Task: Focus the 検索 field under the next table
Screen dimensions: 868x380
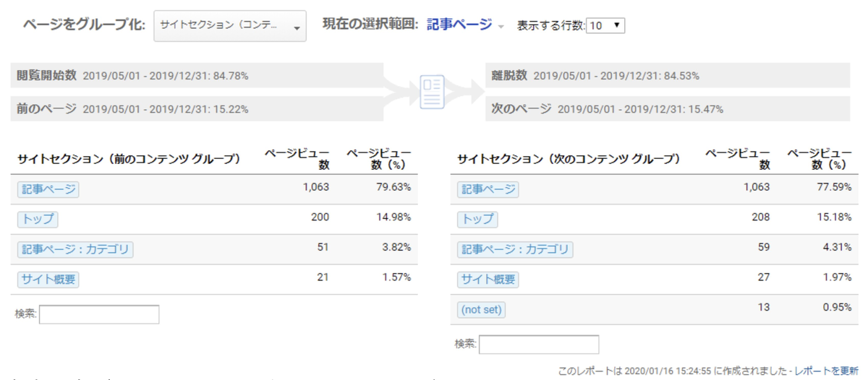Action: [x=539, y=345]
